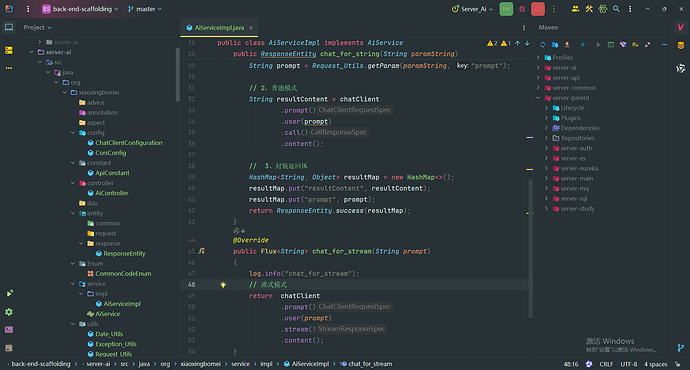Toggle the Project tool window icon

[9, 27]
